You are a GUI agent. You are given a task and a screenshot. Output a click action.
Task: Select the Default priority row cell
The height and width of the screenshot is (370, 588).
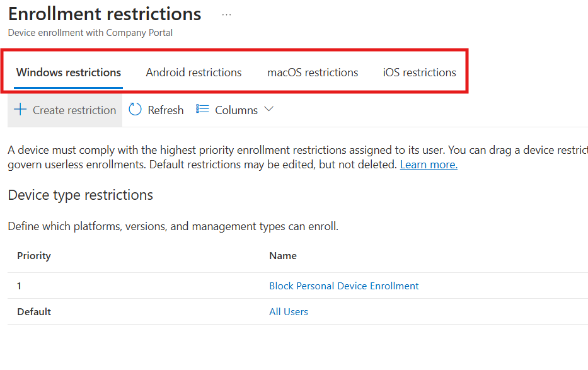click(x=34, y=312)
